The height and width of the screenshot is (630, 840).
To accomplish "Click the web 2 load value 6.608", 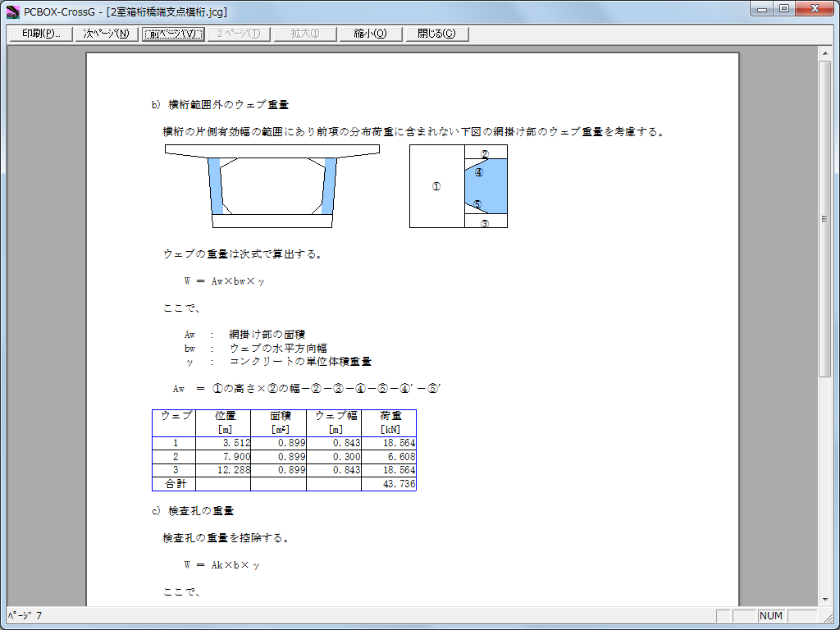I will click(x=389, y=456).
